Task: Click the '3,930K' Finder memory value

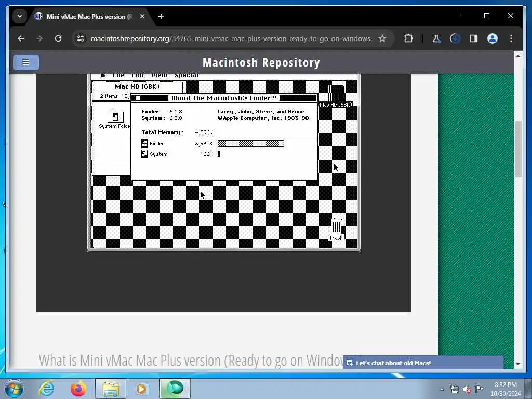Action: click(204, 144)
